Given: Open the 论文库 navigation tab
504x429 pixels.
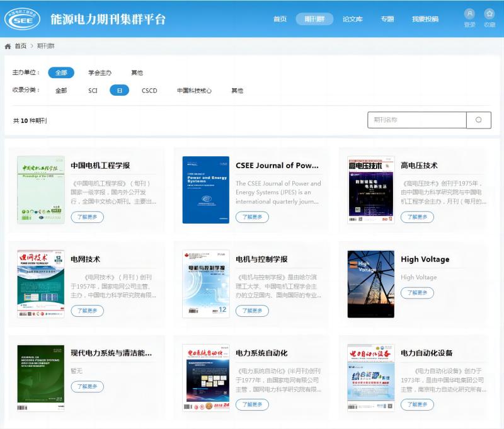Looking at the screenshot, I should coord(352,19).
